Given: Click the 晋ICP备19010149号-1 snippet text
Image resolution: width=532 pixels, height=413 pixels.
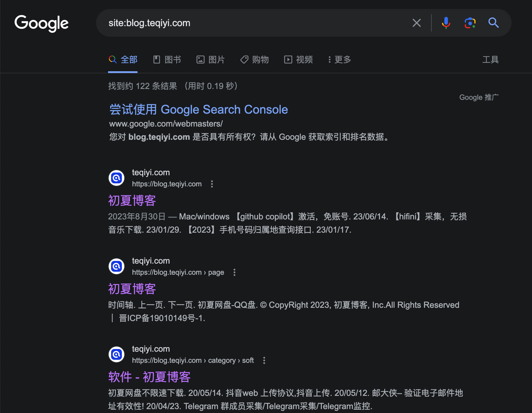Looking at the screenshot, I should pyautogui.click(x=162, y=318).
